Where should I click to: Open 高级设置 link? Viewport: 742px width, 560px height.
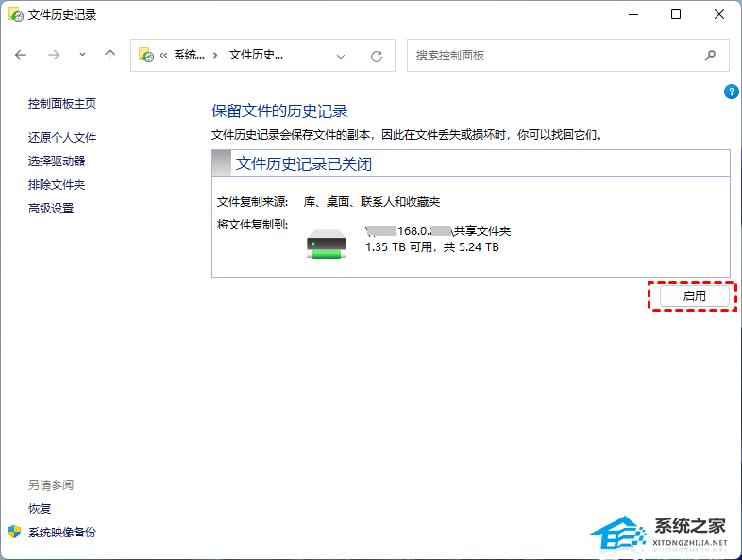pos(51,209)
